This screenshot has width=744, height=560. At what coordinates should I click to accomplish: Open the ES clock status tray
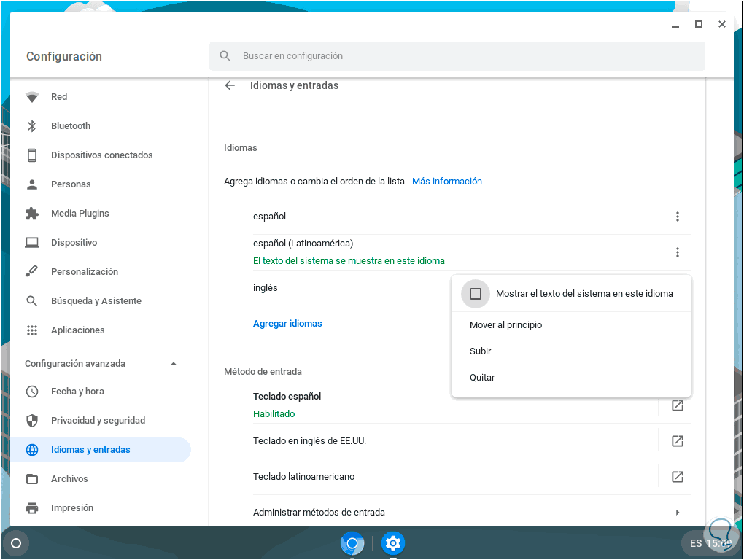tap(710, 543)
